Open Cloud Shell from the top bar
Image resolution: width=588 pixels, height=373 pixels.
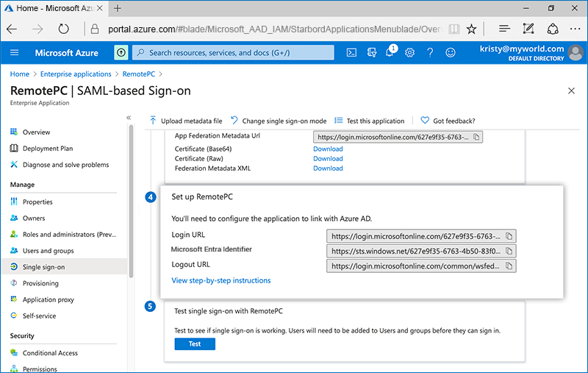(x=352, y=53)
